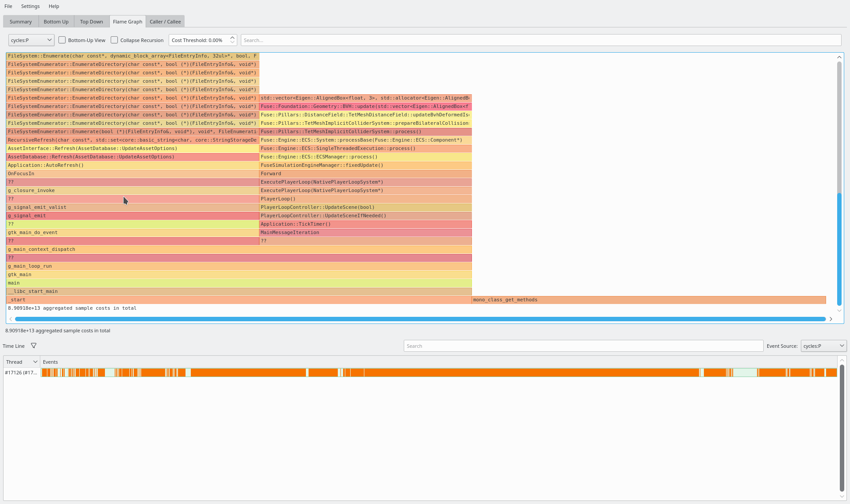
Task: Open the Time Line filter icon
Action: pyautogui.click(x=34, y=346)
